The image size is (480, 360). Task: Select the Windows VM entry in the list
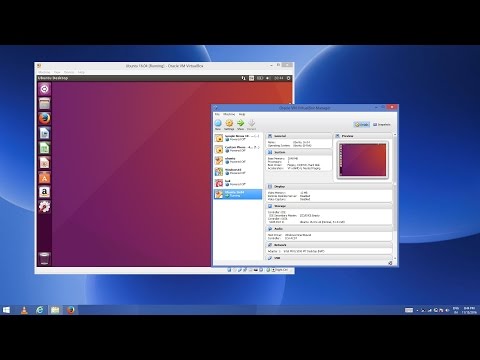tap(238, 172)
